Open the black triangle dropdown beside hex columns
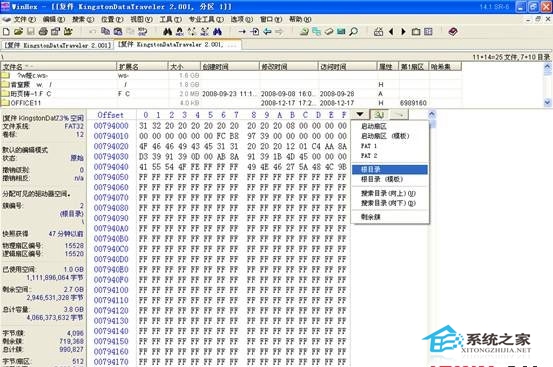The image size is (553, 367). (x=359, y=114)
